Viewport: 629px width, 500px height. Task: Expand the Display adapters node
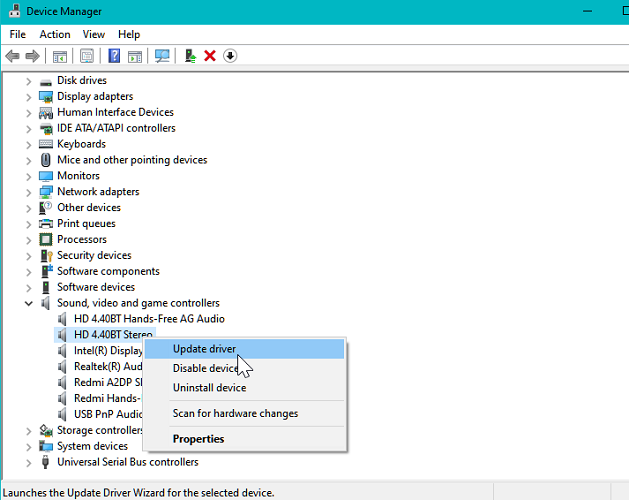click(28, 98)
